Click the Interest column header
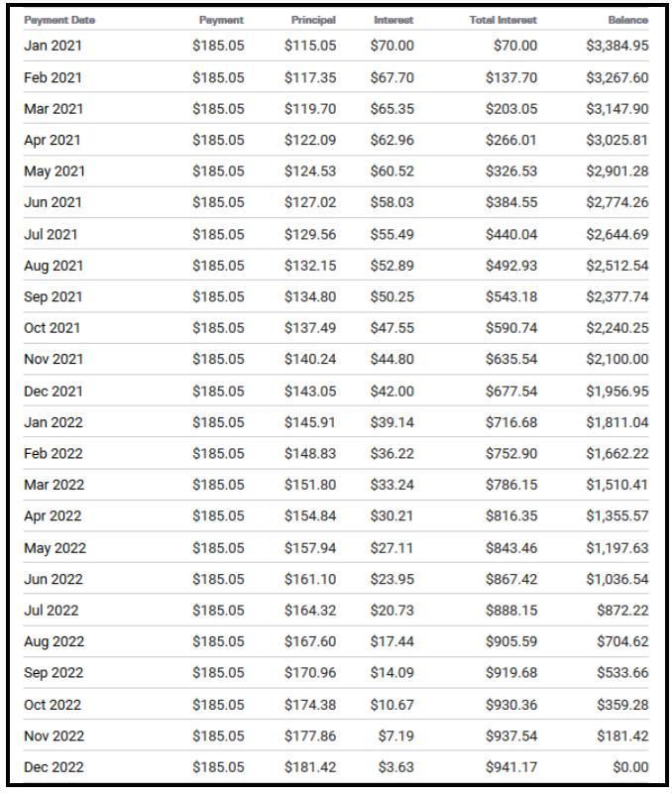The height and width of the screenshot is (794, 672). pos(393,20)
